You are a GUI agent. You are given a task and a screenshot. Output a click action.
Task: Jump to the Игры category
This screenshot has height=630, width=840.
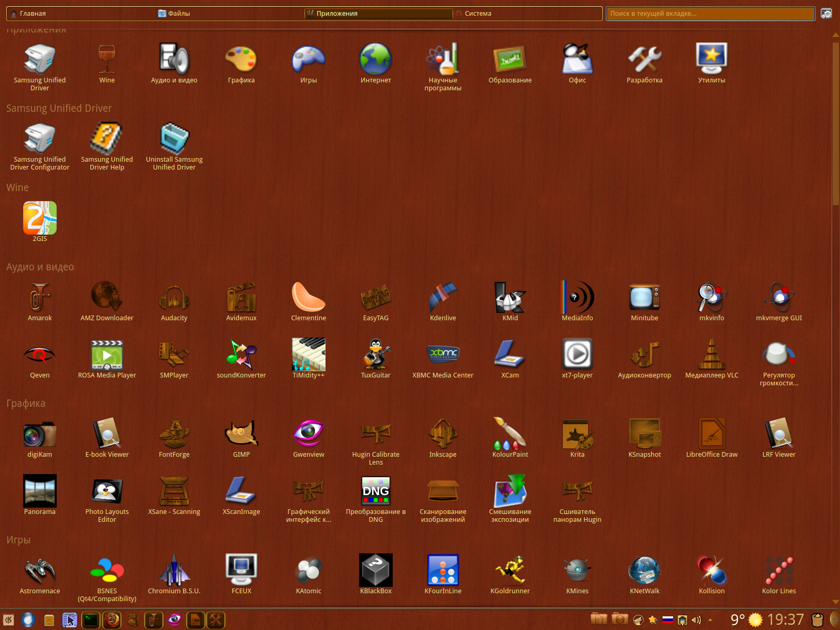pyautogui.click(x=309, y=64)
